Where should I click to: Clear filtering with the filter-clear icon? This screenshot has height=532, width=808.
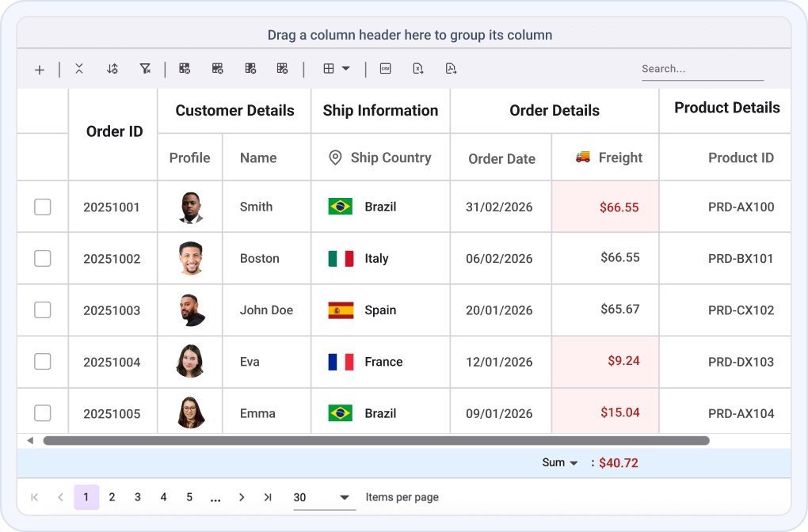click(x=145, y=69)
